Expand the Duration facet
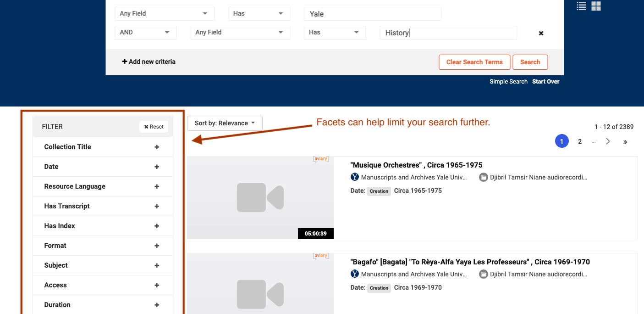The height and width of the screenshot is (314, 644). coord(103,305)
